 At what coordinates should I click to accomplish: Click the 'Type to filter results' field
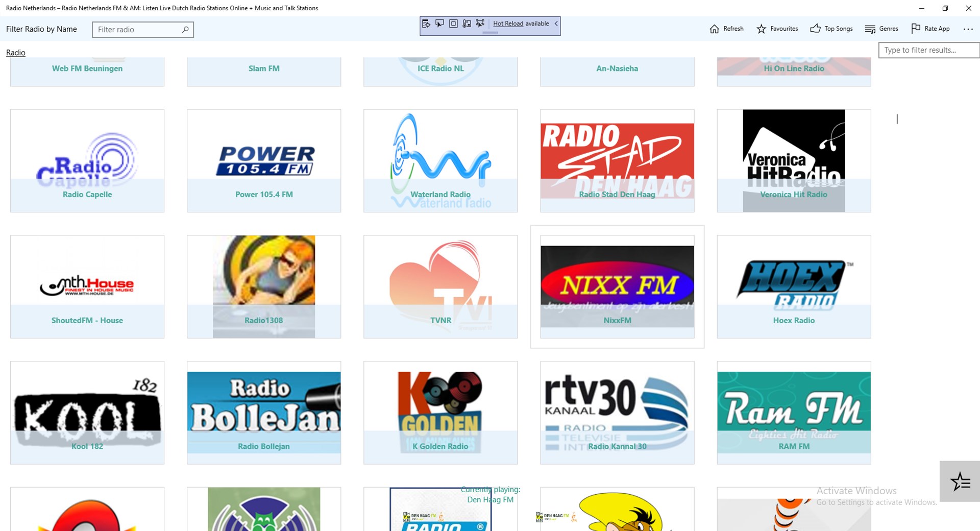[929, 50]
